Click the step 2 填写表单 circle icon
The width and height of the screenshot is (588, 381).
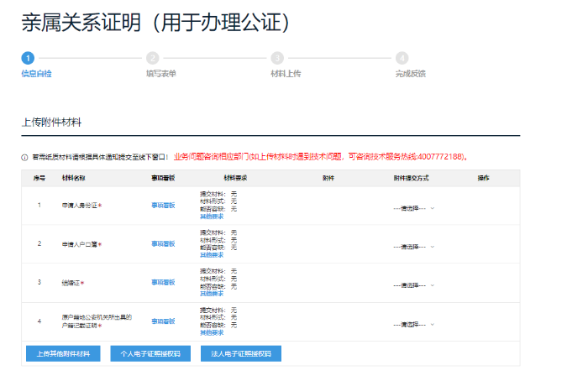152,58
